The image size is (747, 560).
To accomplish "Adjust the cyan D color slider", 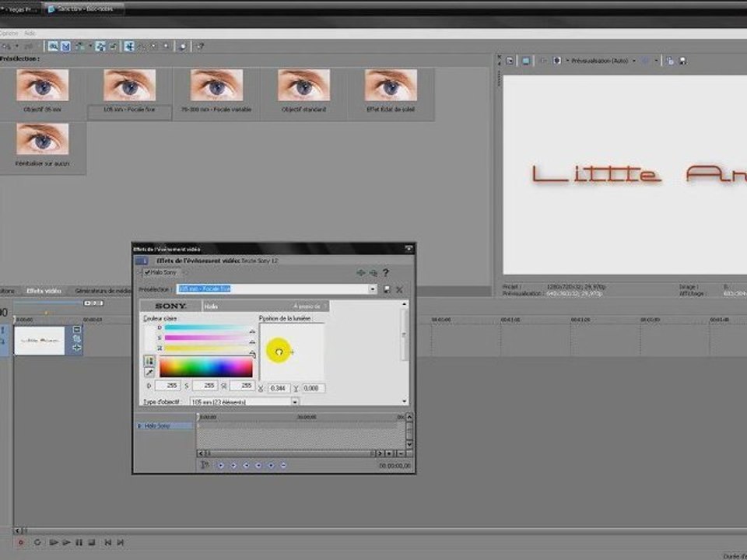I will [x=208, y=328].
